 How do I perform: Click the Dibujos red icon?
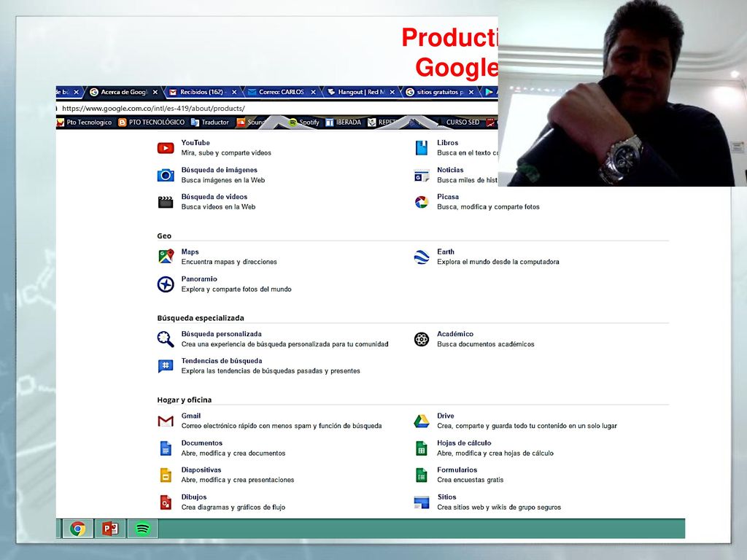point(166,502)
